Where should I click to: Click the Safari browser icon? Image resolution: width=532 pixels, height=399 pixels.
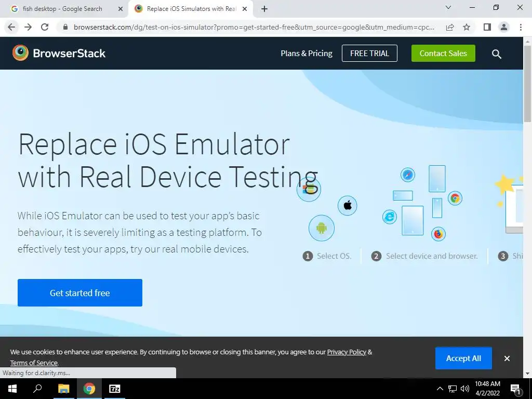407,175
